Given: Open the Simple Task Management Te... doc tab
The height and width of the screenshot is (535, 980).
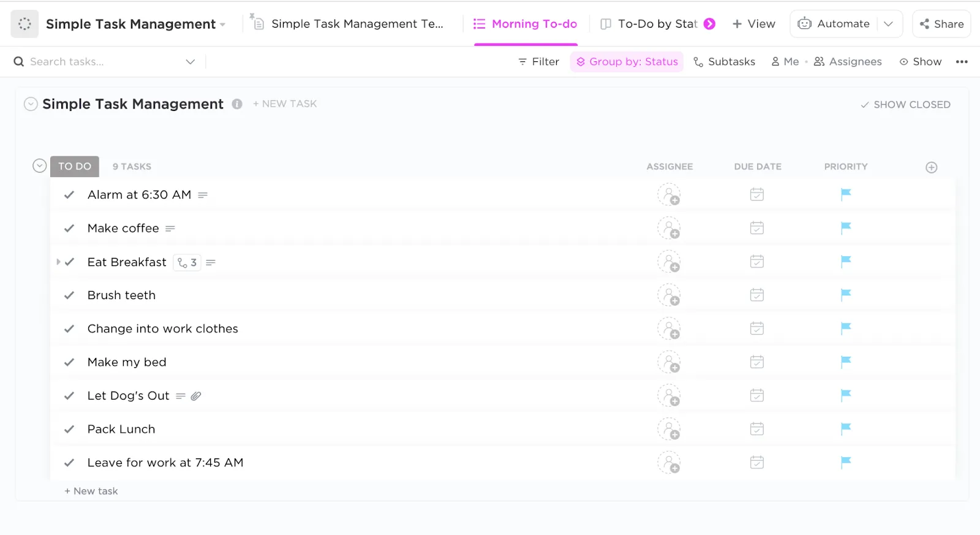Looking at the screenshot, I should (x=347, y=24).
